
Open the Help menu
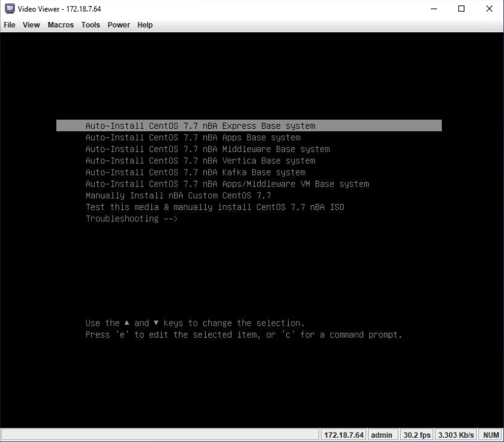pyautogui.click(x=145, y=24)
